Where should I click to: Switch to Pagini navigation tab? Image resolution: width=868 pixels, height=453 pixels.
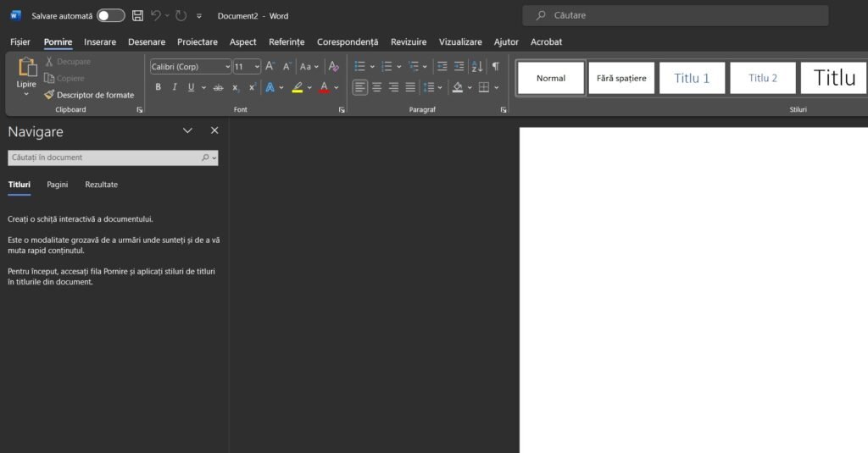click(58, 185)
